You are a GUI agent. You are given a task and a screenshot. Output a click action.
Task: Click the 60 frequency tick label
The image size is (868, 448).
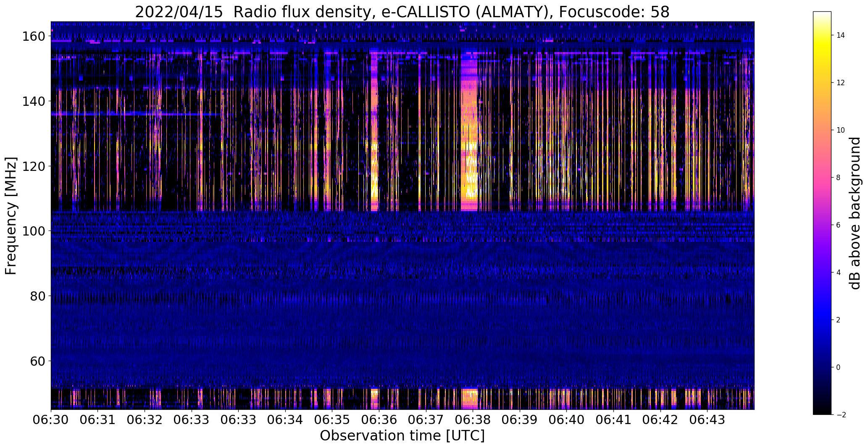point(37,361)
